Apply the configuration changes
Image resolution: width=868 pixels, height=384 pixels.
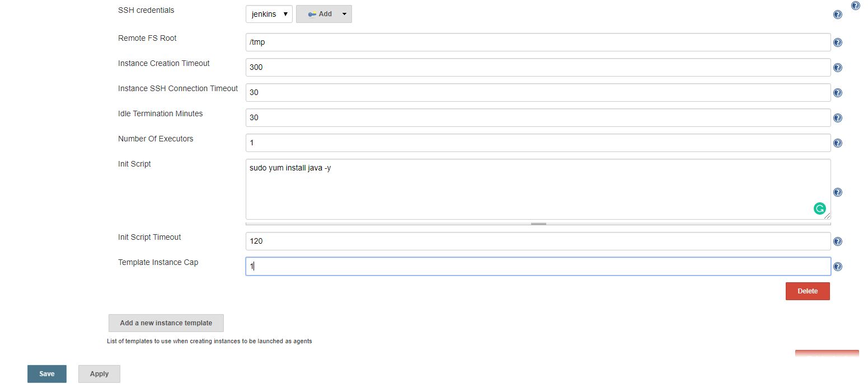99,374
